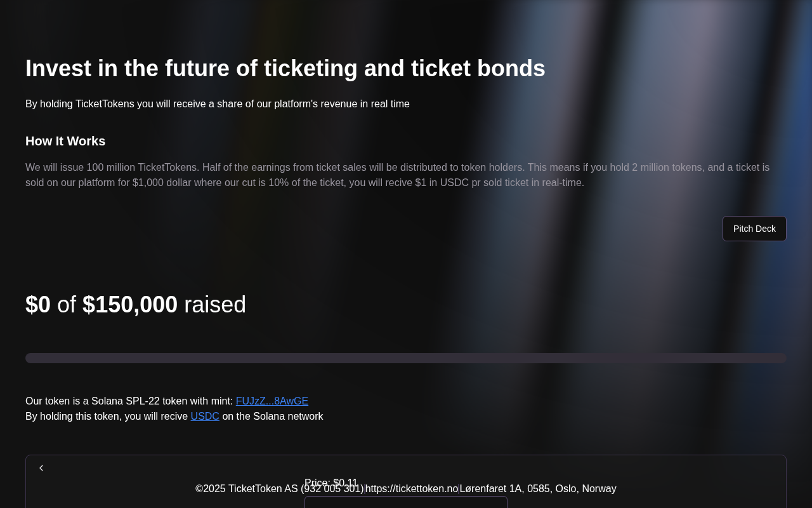Click the "How It Works" heading
This screenshot has height=508, width=812.
65,141
